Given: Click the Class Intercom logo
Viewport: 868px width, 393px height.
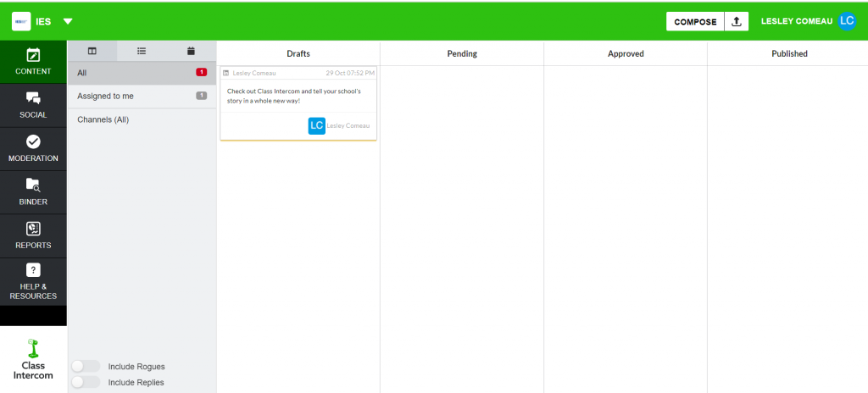Looking at the screenshot, I should [x=33, y=359].
